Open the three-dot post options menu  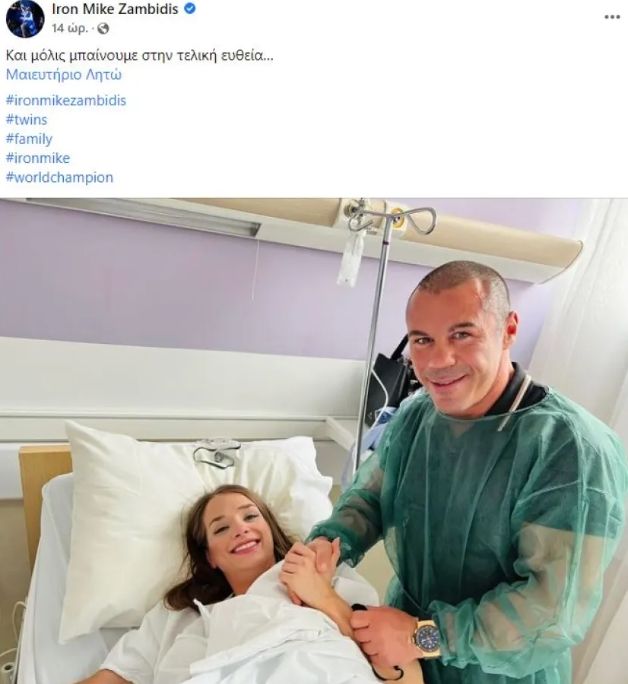point(612,17)
